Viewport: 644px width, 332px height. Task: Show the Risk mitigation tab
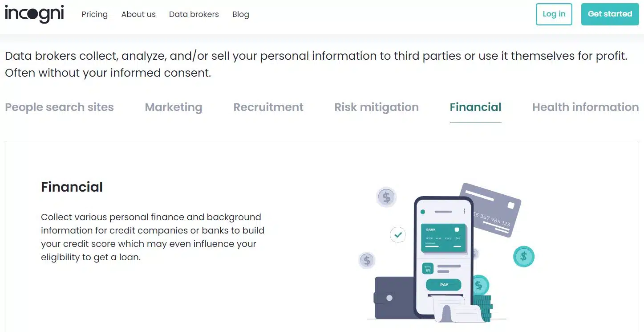click(377, 107)
